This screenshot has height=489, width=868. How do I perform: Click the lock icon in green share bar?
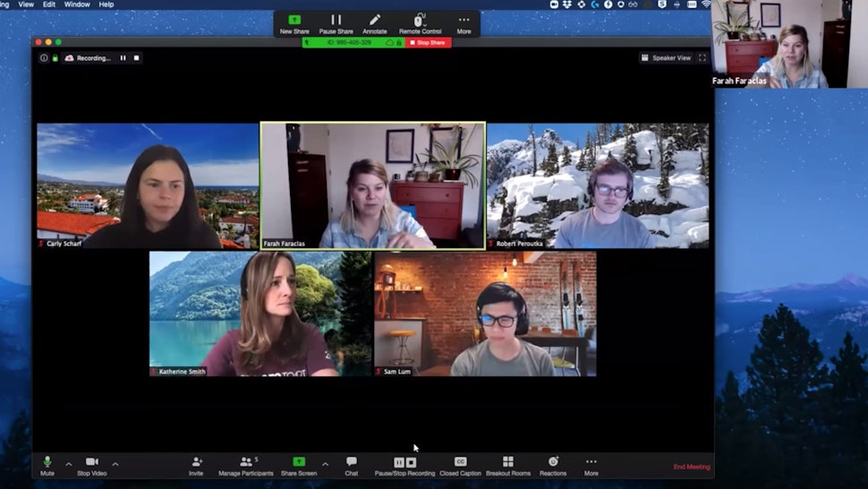tap(398, 43)
